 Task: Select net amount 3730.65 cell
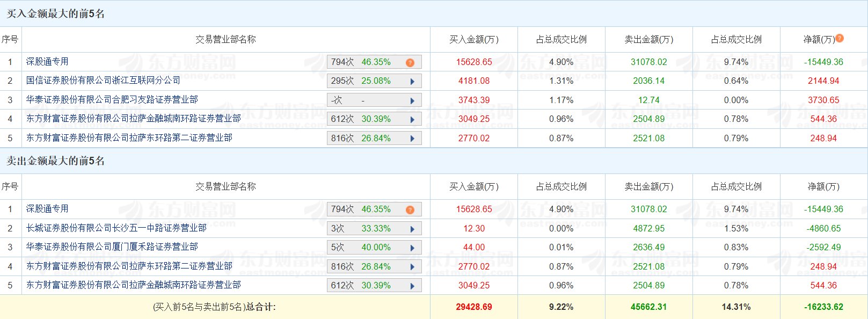click(x=823, y=100)
